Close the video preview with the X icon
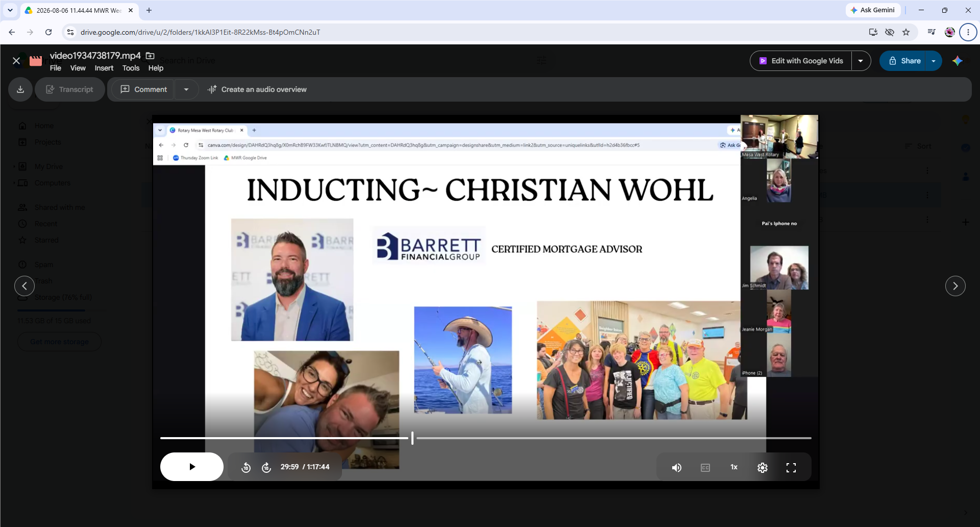 [16, 61]
